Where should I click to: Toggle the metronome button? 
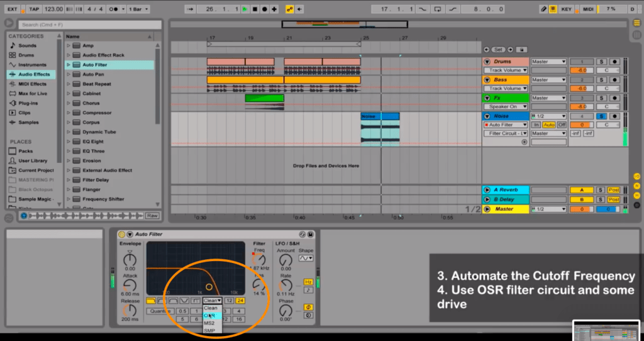click(114, 9)
